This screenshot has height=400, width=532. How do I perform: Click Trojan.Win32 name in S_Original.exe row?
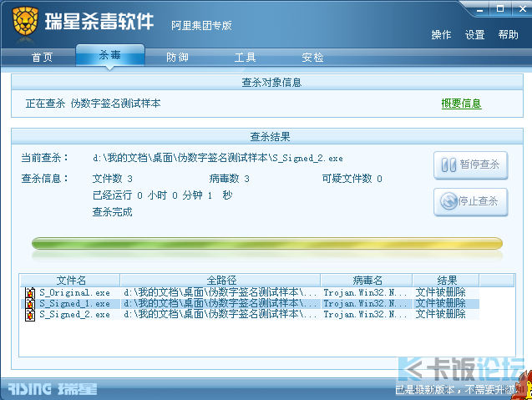[x=365, y=292]
